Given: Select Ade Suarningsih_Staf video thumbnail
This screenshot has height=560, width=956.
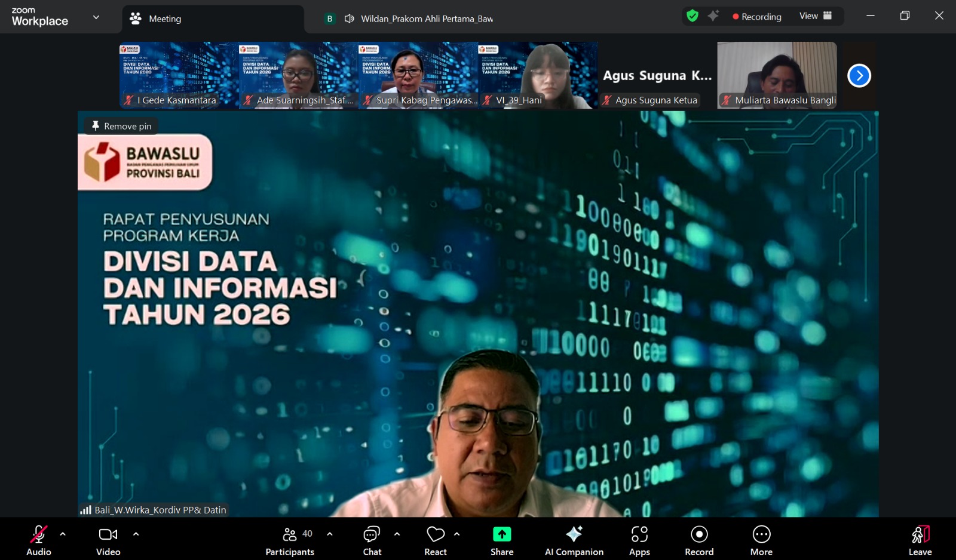Looking at the screenshot, I should coord(299,75).
